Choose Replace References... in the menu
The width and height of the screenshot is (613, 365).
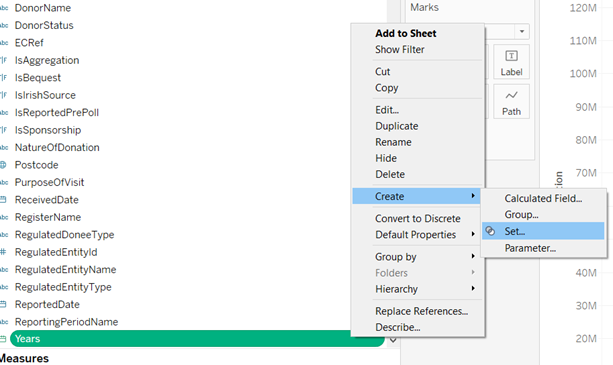(421, 311)
